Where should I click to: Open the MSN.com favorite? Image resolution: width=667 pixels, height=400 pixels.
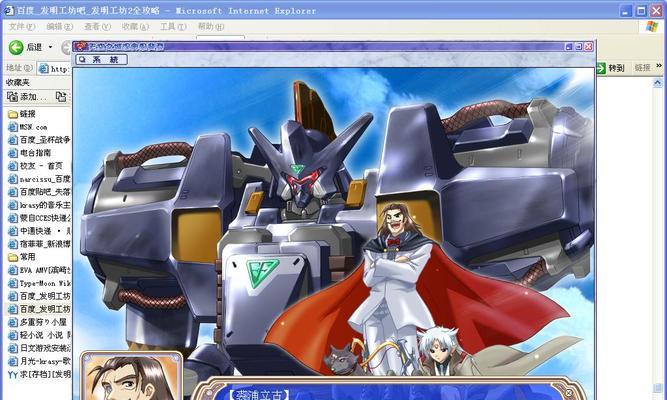coord(27,127)
